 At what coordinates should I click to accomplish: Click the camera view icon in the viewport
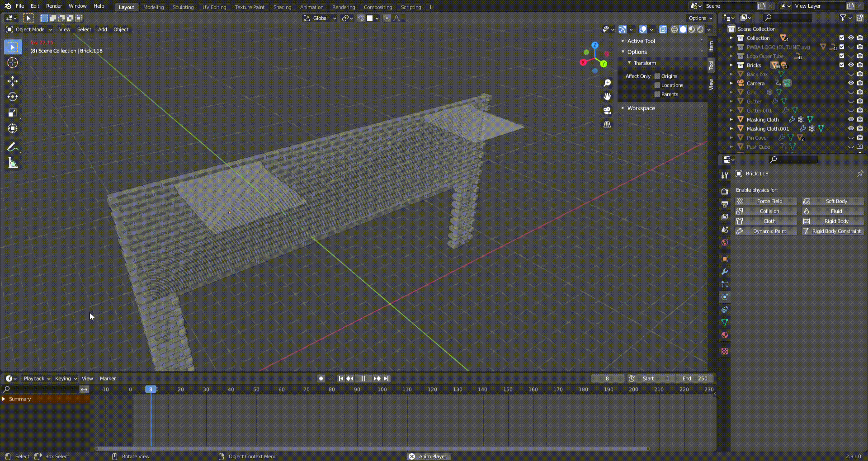coord(607,110)
